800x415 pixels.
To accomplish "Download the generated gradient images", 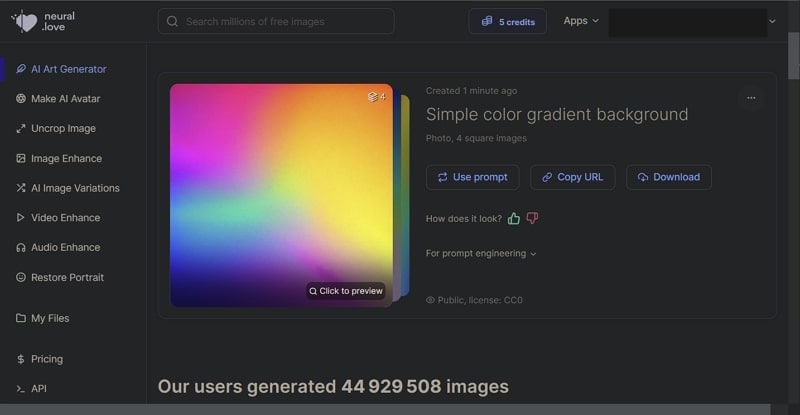I will coord(668,177).
